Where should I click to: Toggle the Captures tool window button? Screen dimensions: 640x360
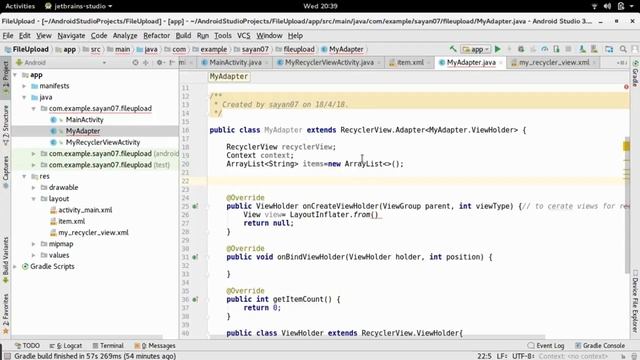pos(5,171)
